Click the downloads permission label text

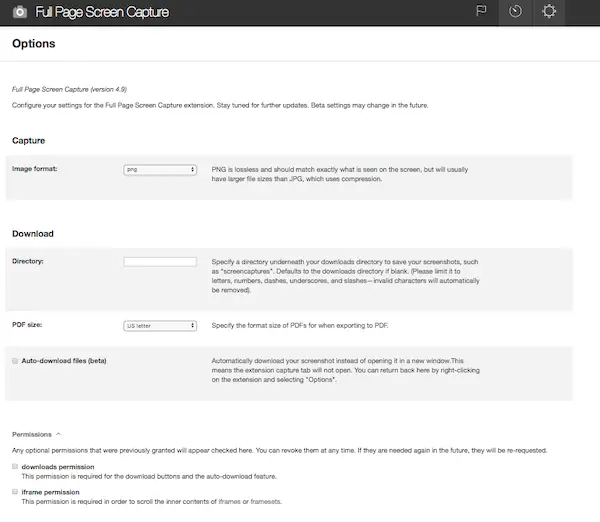point(58,466)
